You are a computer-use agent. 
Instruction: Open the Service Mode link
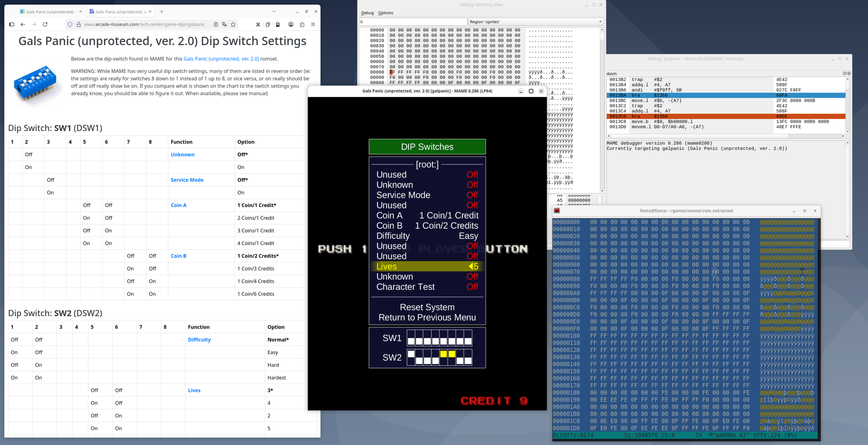tap(187, 180)
